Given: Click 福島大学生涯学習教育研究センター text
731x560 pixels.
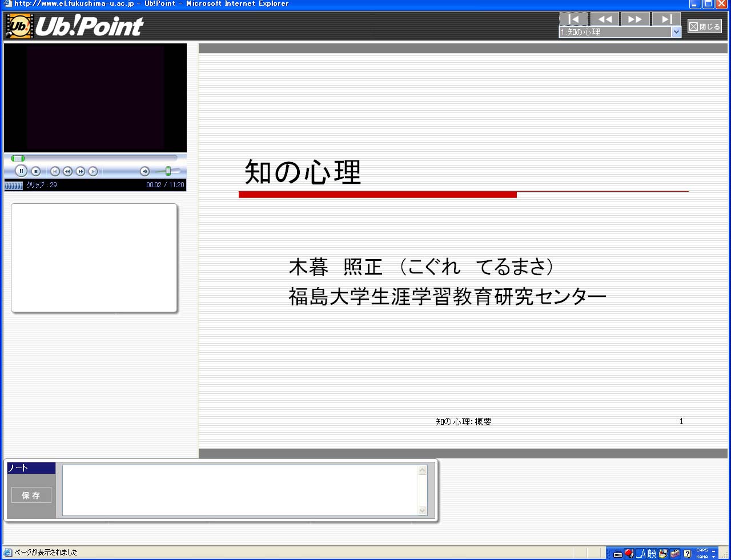Looking at the screenshot, I should pos(447,296).
